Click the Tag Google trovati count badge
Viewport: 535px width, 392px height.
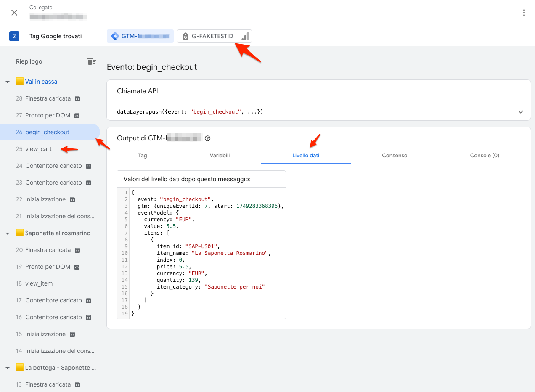(x=14, y=36)
